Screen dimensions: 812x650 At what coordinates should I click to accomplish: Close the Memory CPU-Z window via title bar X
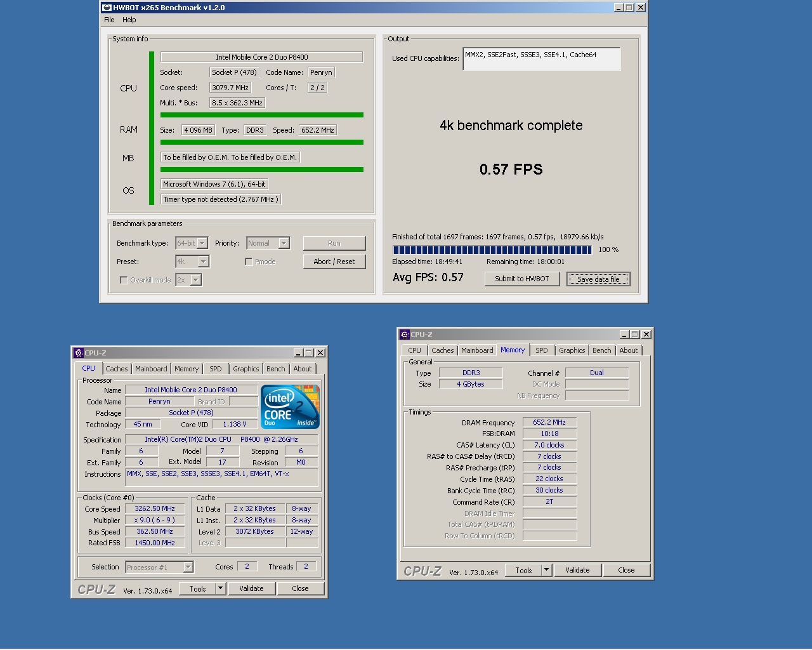pyautogui.click(x=646, y=335)
